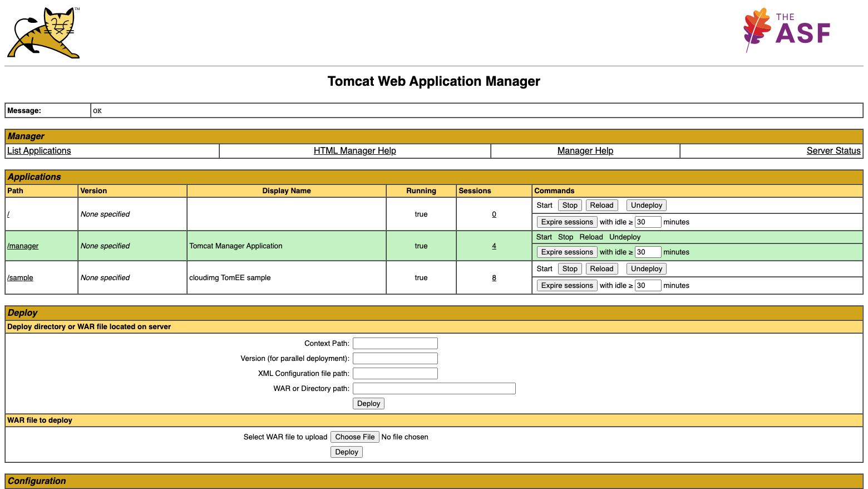Viewport: 868px width, 489px height.
Task: Click the "No file chosen" label
Action: 405,437
